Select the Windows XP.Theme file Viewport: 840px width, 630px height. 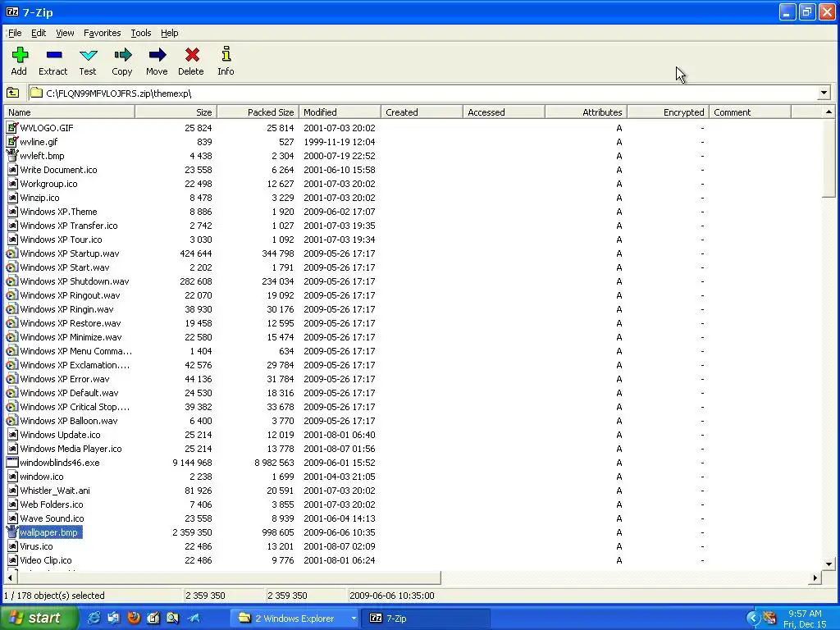pos(58,212)
